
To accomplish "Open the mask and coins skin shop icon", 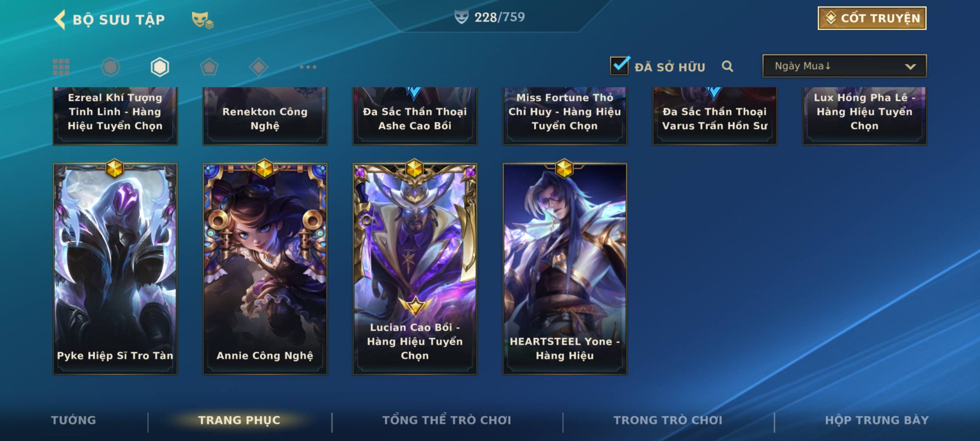I will pos(203,20).
